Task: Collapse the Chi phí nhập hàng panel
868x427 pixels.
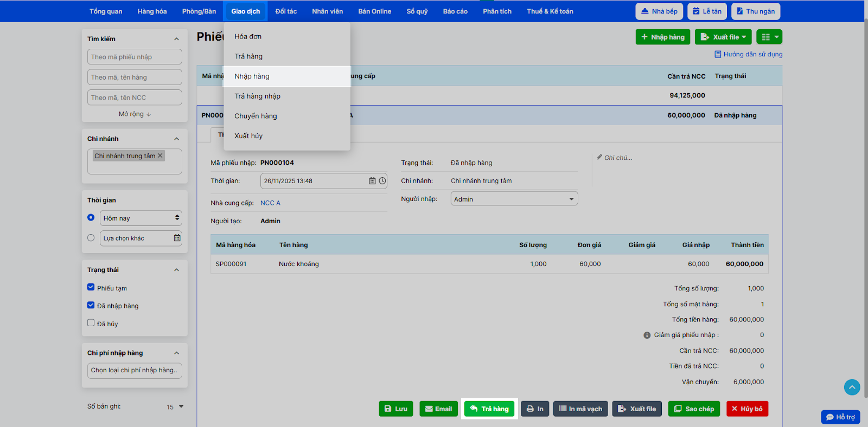Action: tap(176, 353)
